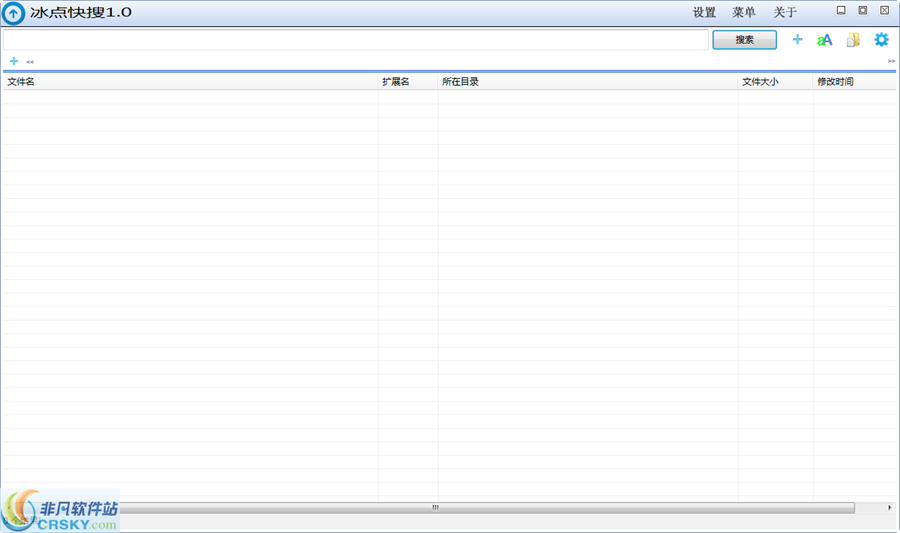Click the right double-arrow tab scroller
Image resolution: width=900 pixels, height=533 pixels.
click(891, 61)
